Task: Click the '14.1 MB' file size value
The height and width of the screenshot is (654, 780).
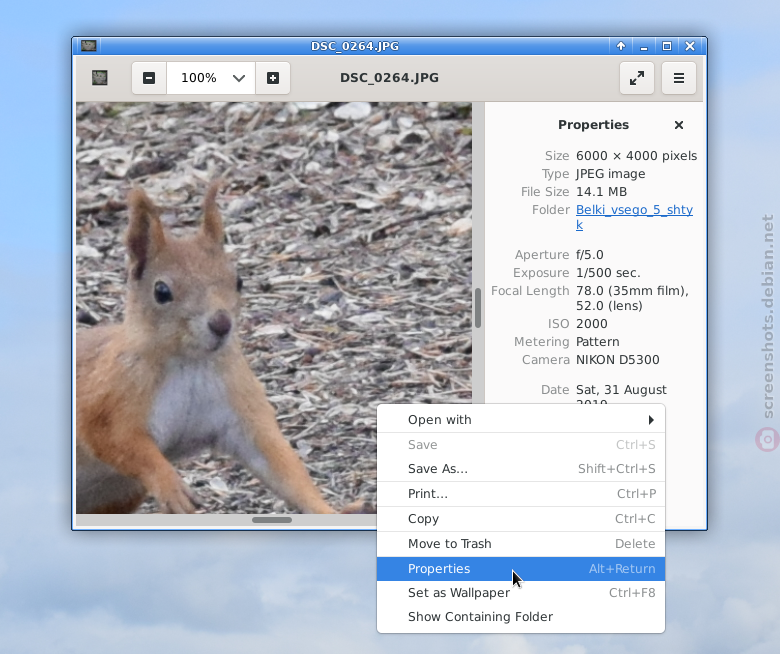Action: click(x=601, y=192)
